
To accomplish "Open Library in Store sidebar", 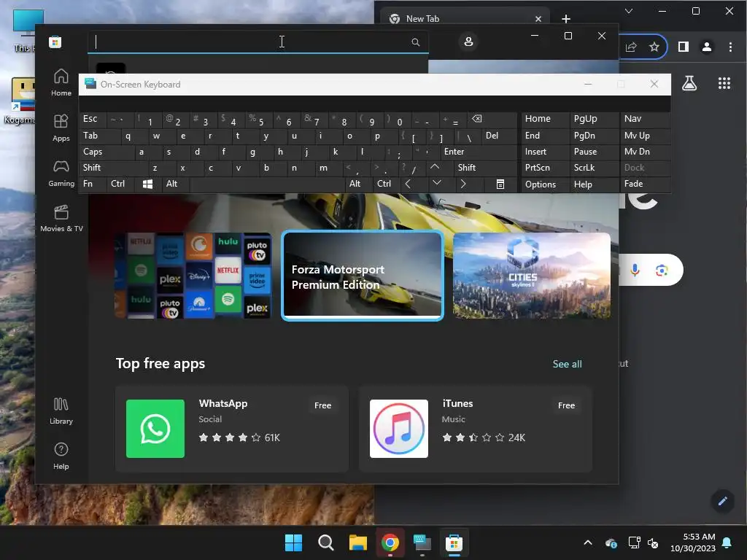I will pos(61,411).
